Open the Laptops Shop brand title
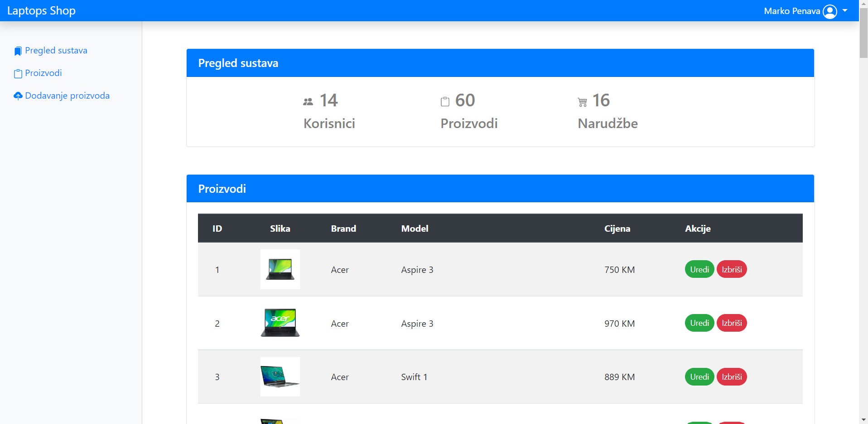The image size is (868, 424). [42, 10]
